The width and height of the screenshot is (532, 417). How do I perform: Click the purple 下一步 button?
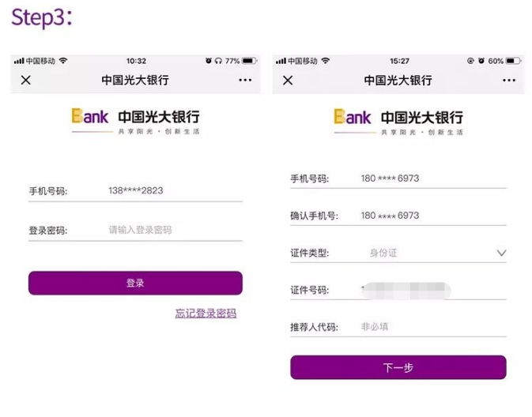(x=398, y=367)
